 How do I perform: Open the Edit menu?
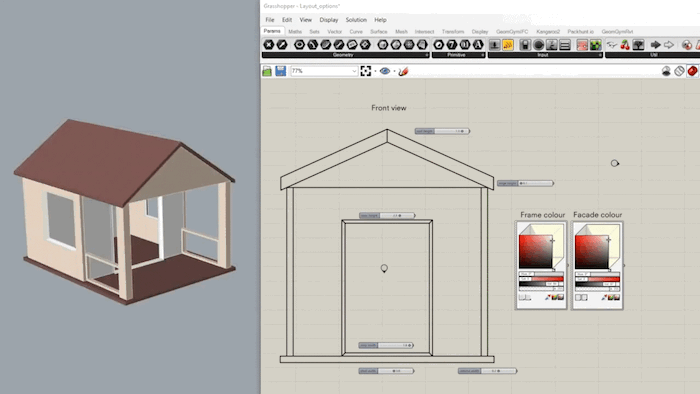coord(287,20)
